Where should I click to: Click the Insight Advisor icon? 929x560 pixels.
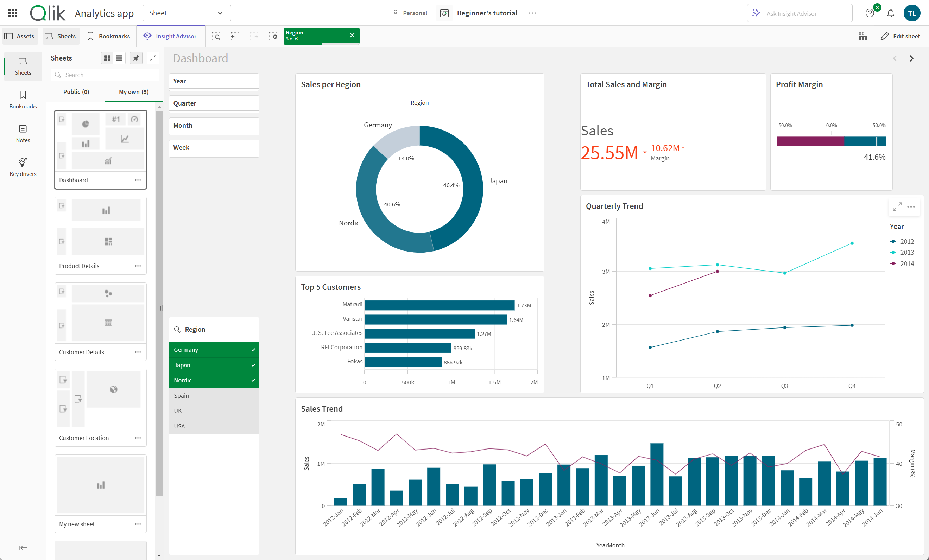[x=146, y=36]
